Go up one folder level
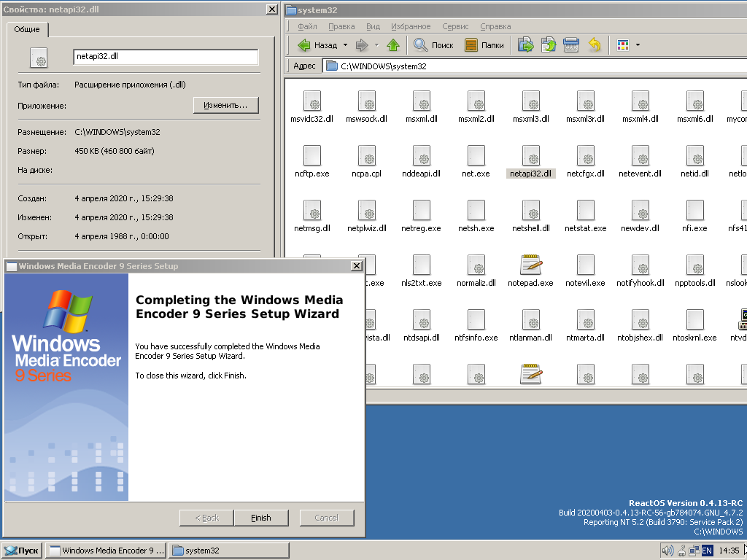This screenshot has width=747, height=560. tap(393, 45)
